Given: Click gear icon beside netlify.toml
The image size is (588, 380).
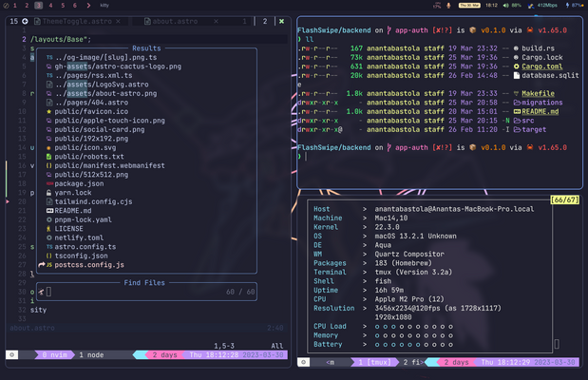Looking at the screenshot, I should [x=49, y=237].
